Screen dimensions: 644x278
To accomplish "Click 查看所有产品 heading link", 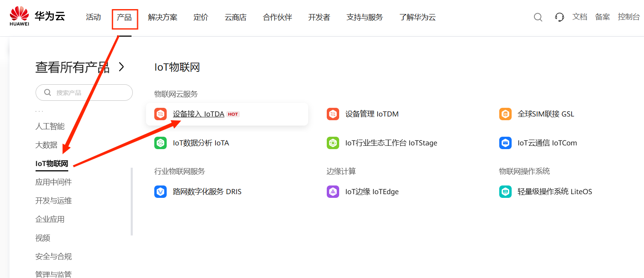I will pos(72,67).
